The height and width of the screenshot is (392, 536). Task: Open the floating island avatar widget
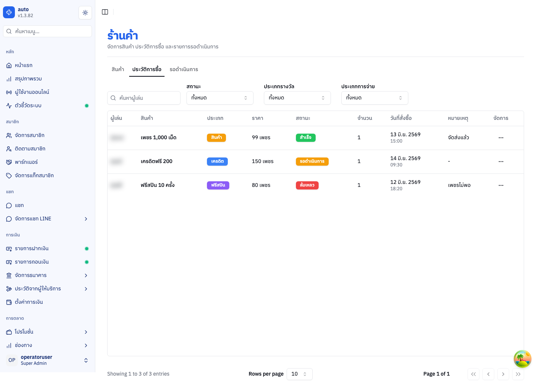pyautogui.click(x=522, y=359)
